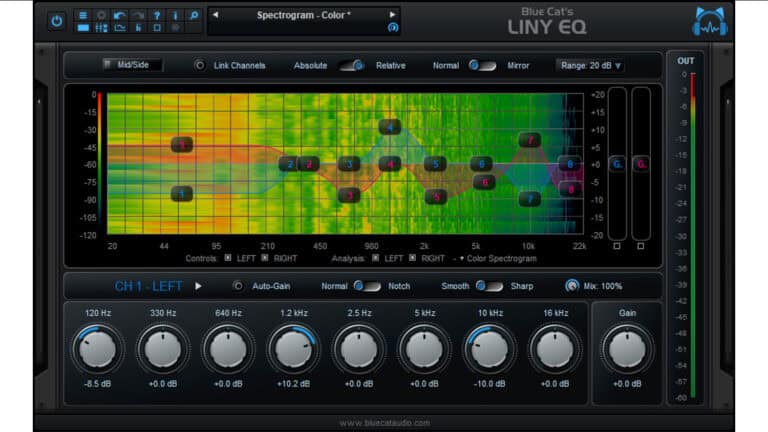Click the undo arrow icon
768x432 pixels.
click(x=120, y=15)
